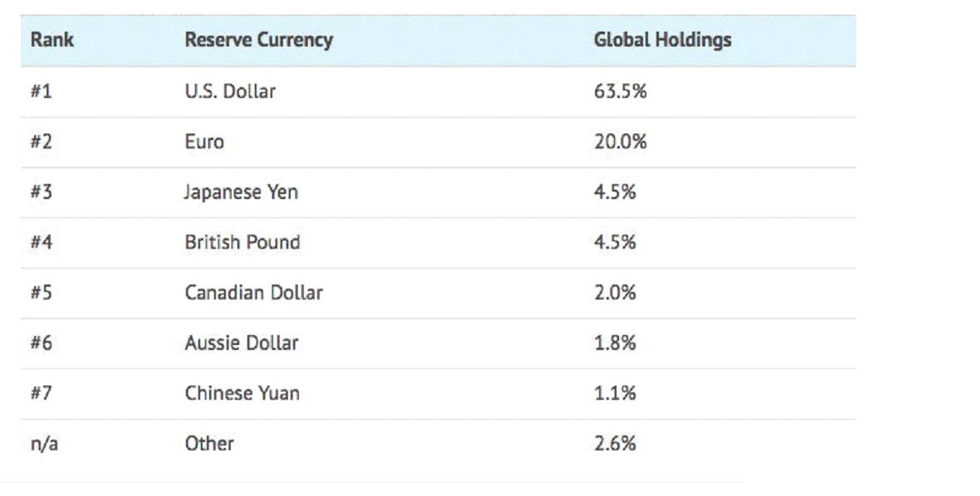Select the Euro currency cell

click(204, 142)
